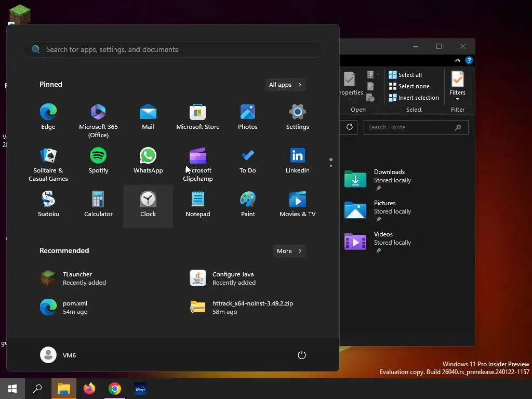532x399 pixels.
Task: Launch Firefox from taskbar
Action: [x=89, y=389]
